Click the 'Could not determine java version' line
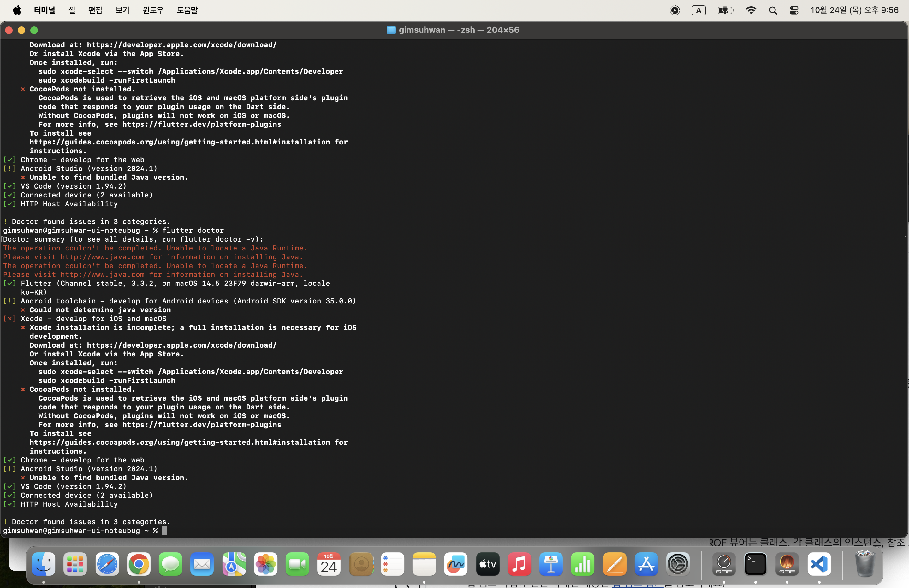Screen dimensions: 909x588 click(96, 310)
